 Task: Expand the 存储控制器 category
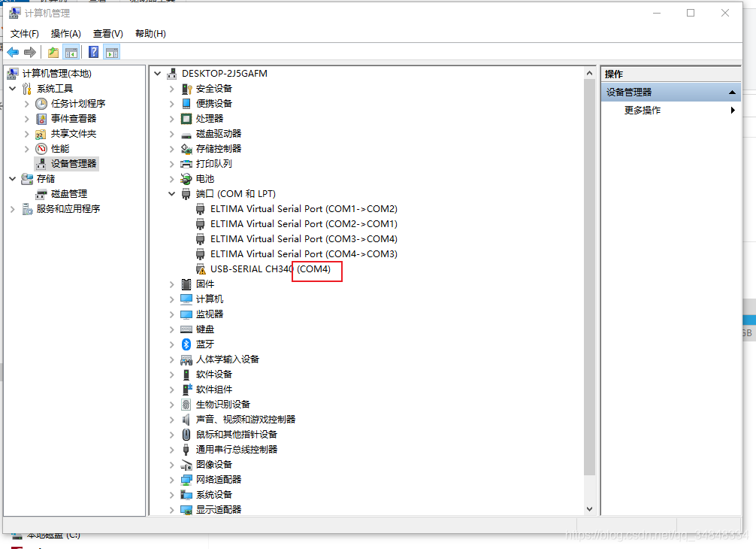[171, 149]
